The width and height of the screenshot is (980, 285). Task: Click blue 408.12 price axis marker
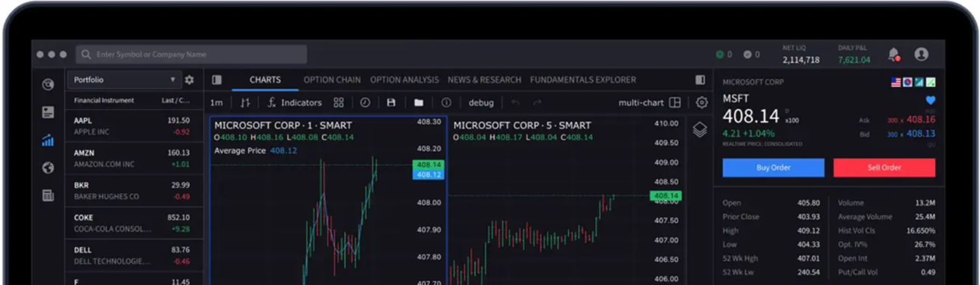(x=428, y=174)
